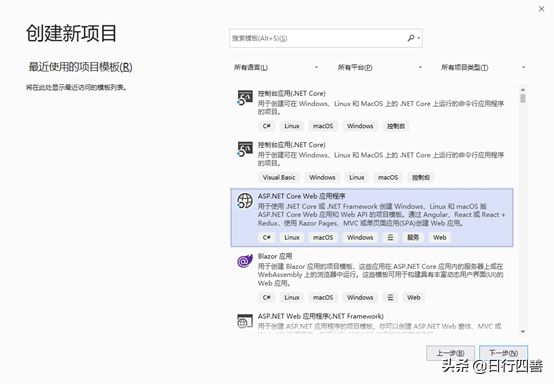Screen dimensions: 554x384
Task: Click the Visual Basic console app template icon
Action: 244,149
